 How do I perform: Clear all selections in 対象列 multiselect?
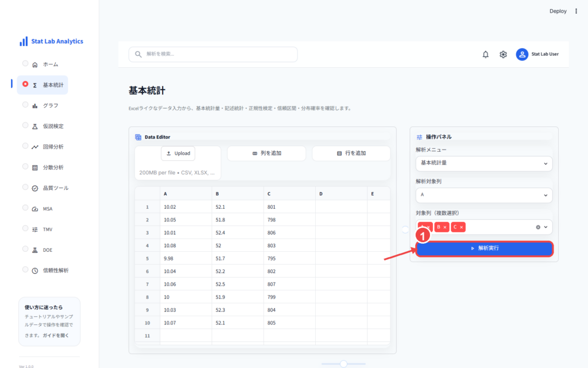(538, 227)
